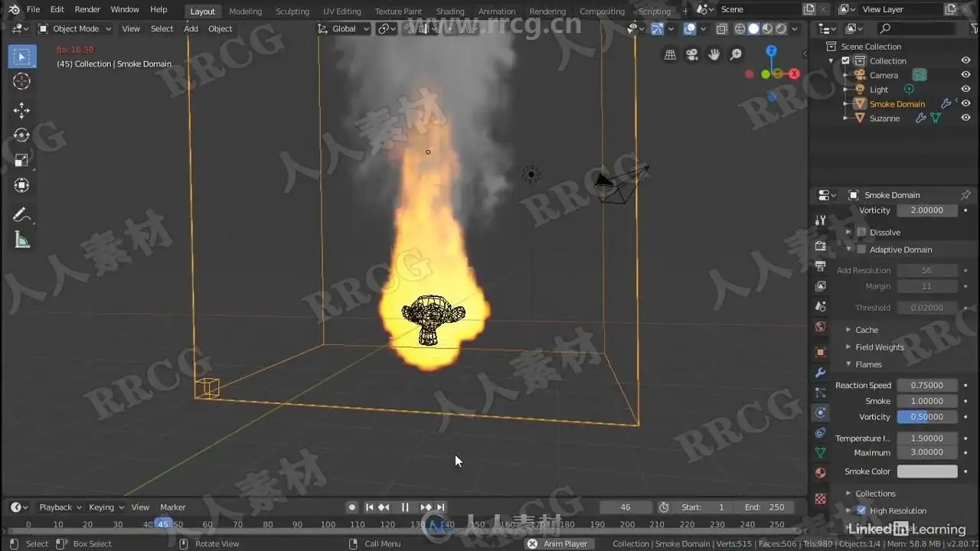Switch to the Sculpting workspace tab
The width and height of the screenshot is (980, 551).
[x=292, y=11]
